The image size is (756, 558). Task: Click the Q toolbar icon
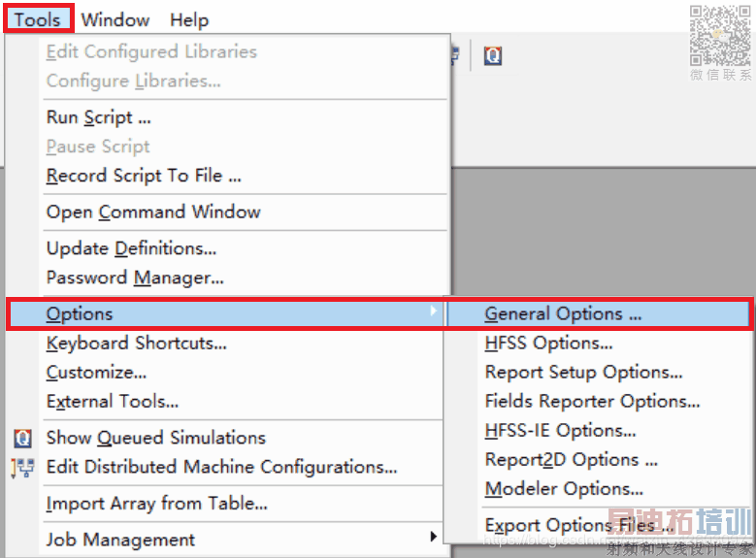click(492, 56)
